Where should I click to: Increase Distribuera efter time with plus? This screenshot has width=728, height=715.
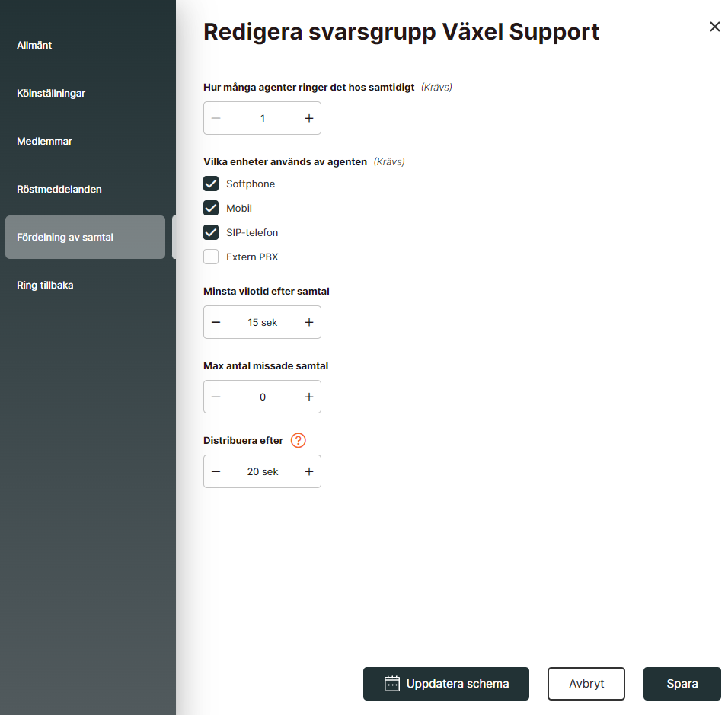click(308, 471)
